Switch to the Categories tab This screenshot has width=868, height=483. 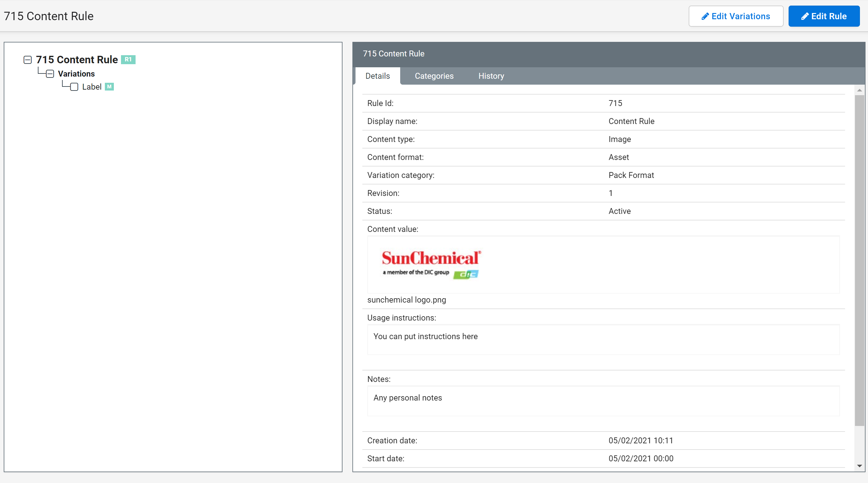tap(434, 76)
